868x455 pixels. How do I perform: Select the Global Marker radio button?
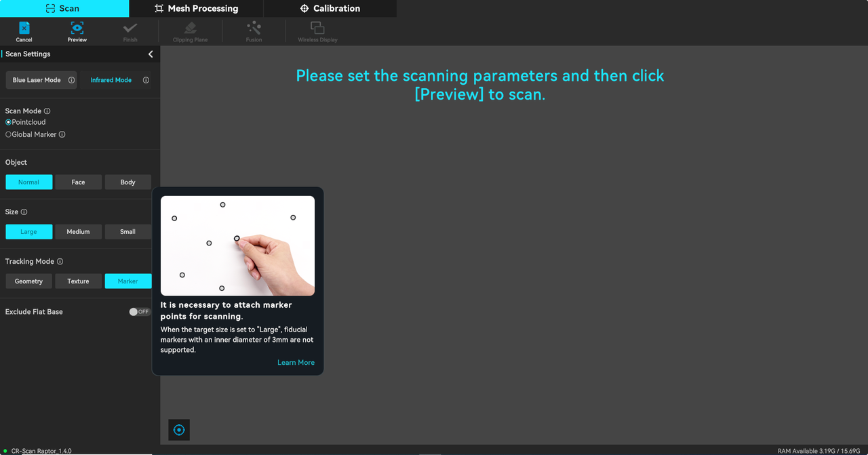[x=9, y=134]
